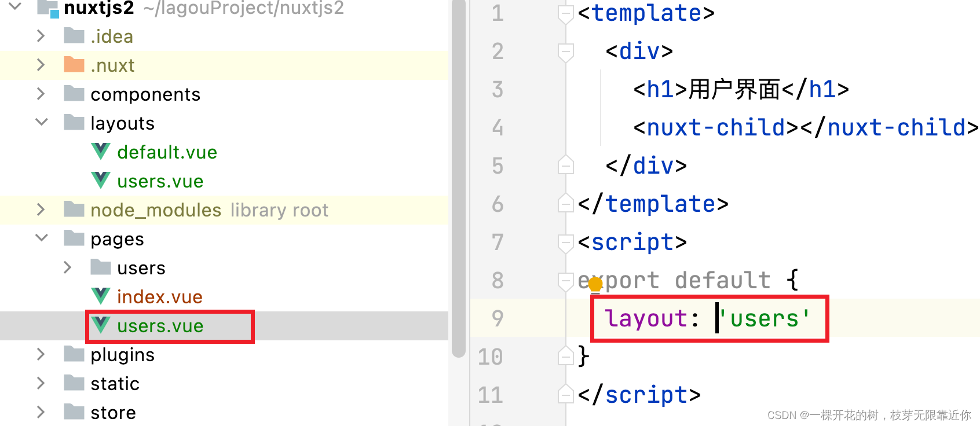
Task: Fold the template tag on line 1
Action: click(566, 14)
